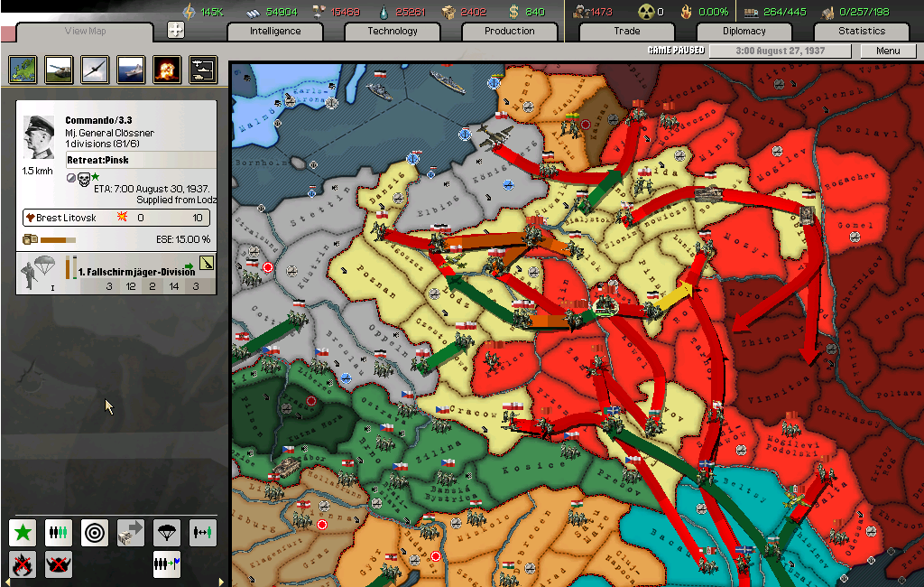The image size is (924, 587).
Task: Toggle the division's yellow corner icon
Action: pos(207,264)
